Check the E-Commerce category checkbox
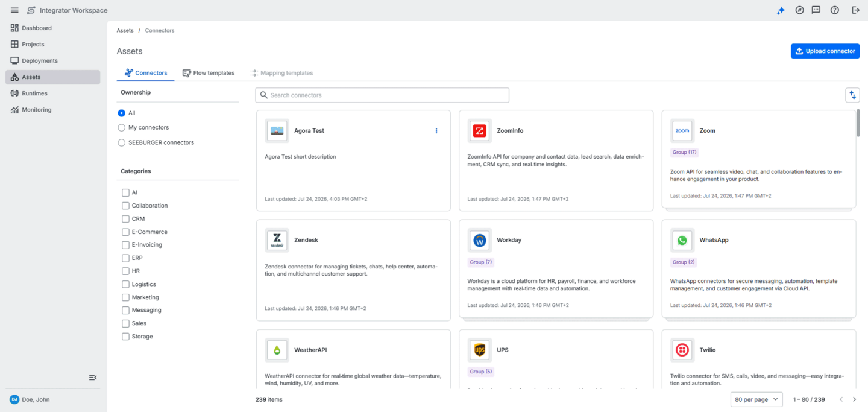The image size is (868, 412). (x=125, y=232)
